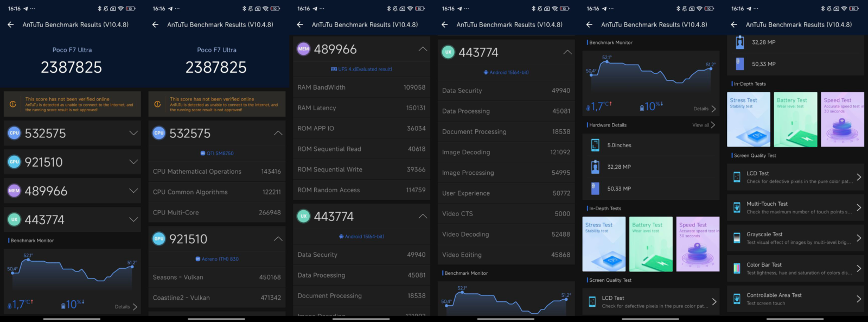The image size is (868, 322).
Task: Click the right arrow beside View all
Action: pos(713,125)
